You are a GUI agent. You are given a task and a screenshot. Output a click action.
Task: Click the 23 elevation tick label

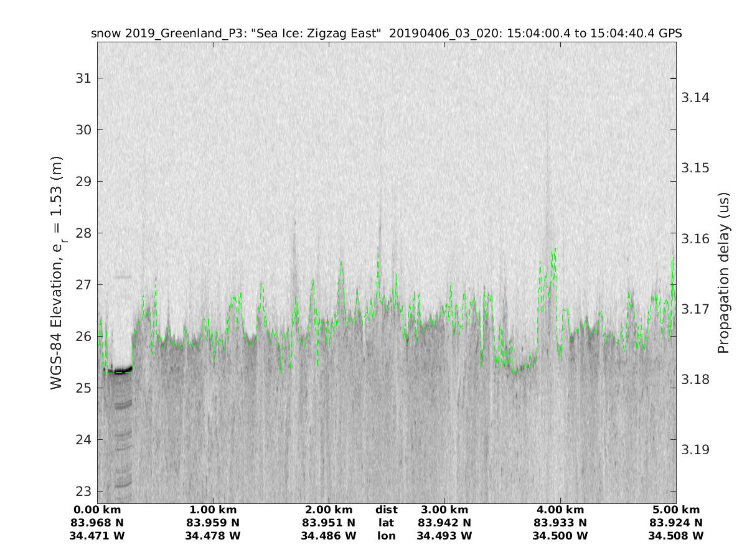85,492
